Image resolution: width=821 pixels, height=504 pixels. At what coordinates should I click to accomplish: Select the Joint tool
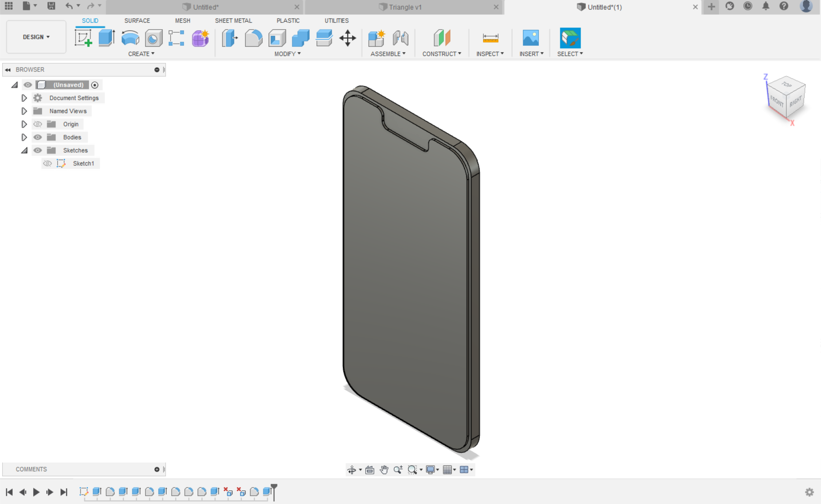(401, 38)
